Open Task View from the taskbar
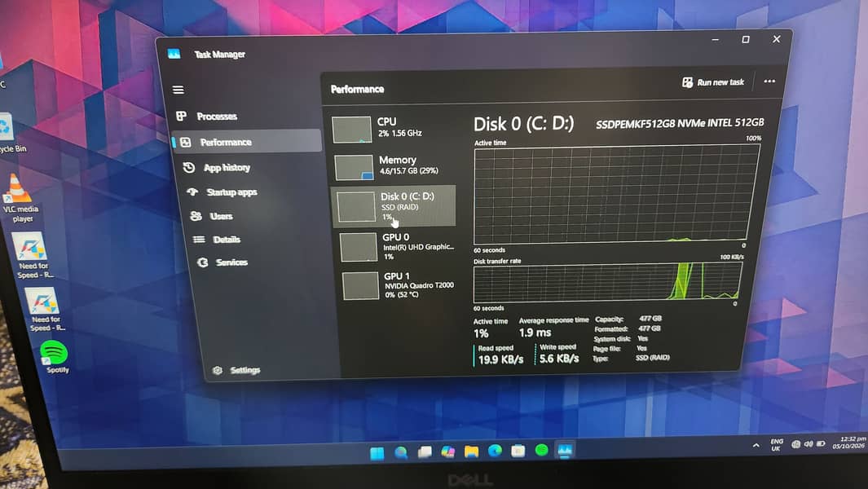Screen dimensions: 868x489 (425, 452)
